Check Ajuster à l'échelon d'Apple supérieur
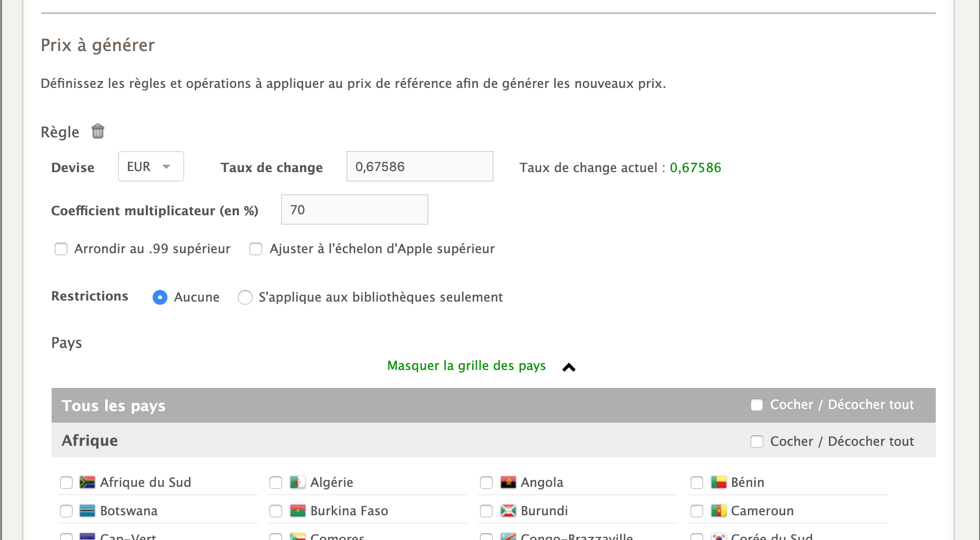Viewport: 980px width, 540px height. click(256, 249)
